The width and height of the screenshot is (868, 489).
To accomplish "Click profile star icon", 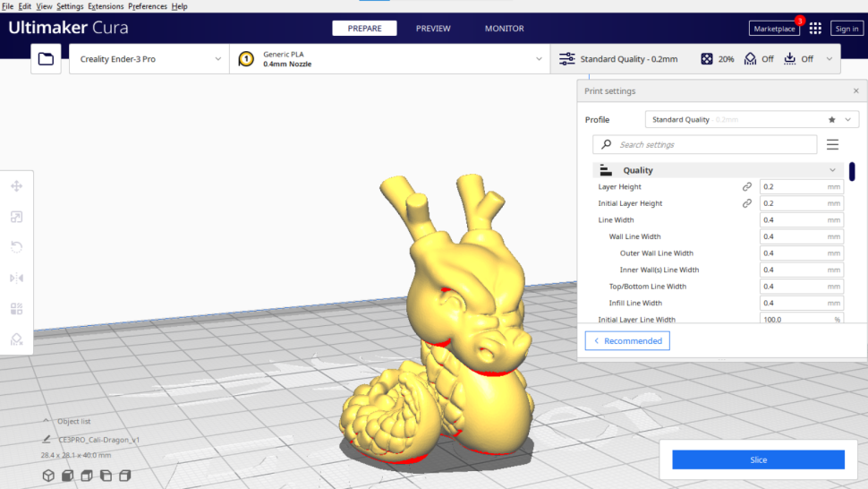I will coord(831,120).
